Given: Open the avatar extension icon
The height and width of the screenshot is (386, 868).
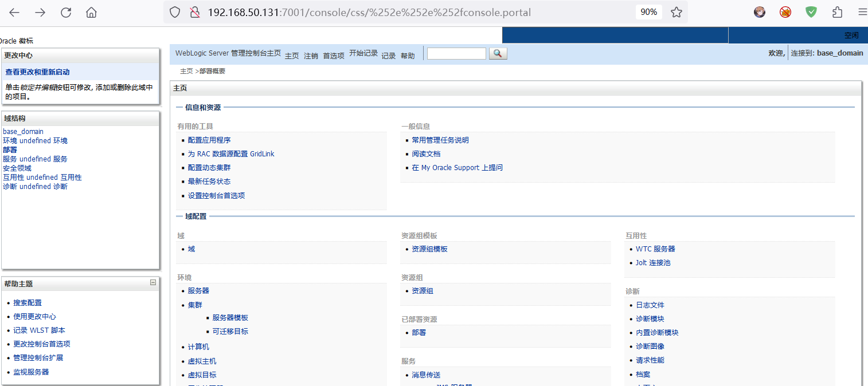Looking at the screenshot, I should click(760, 12).
